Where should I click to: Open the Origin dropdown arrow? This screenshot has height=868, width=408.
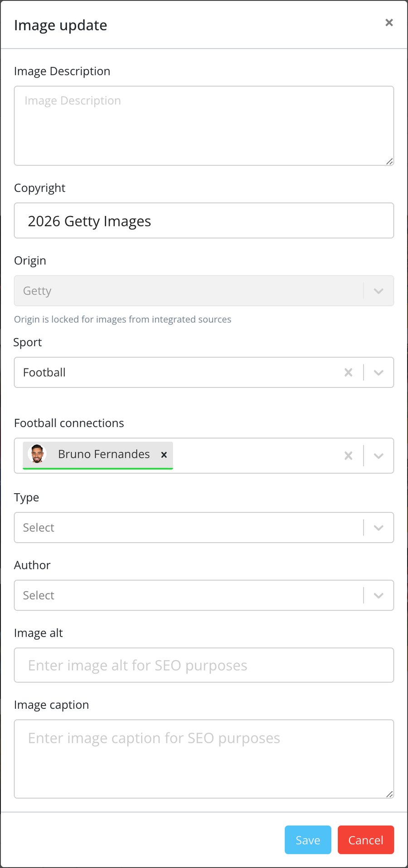point(379,291)
